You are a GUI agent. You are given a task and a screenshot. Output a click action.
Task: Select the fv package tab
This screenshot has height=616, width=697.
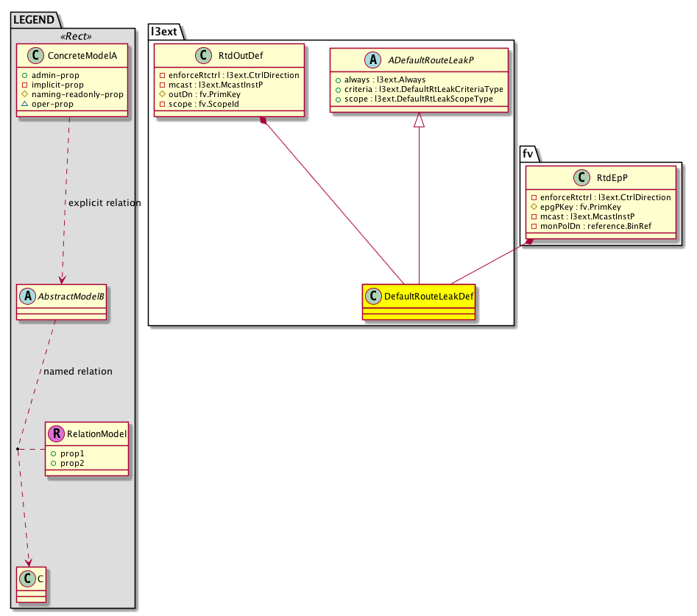pos(528,154)
